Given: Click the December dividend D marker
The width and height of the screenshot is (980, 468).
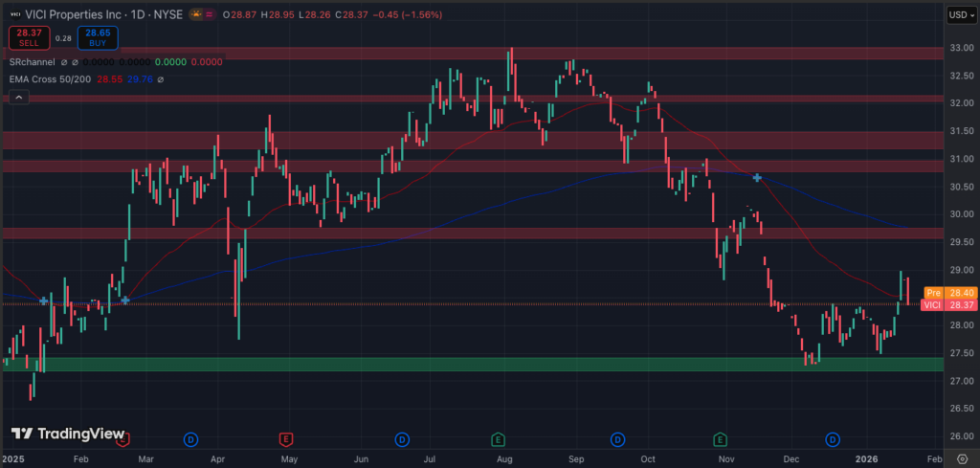Looking at the screenshot, I should (833, 440).
